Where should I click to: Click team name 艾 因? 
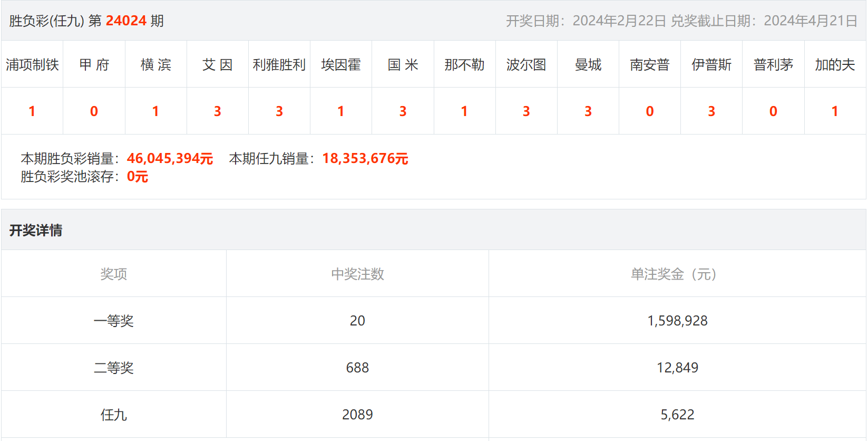(217, 64)
